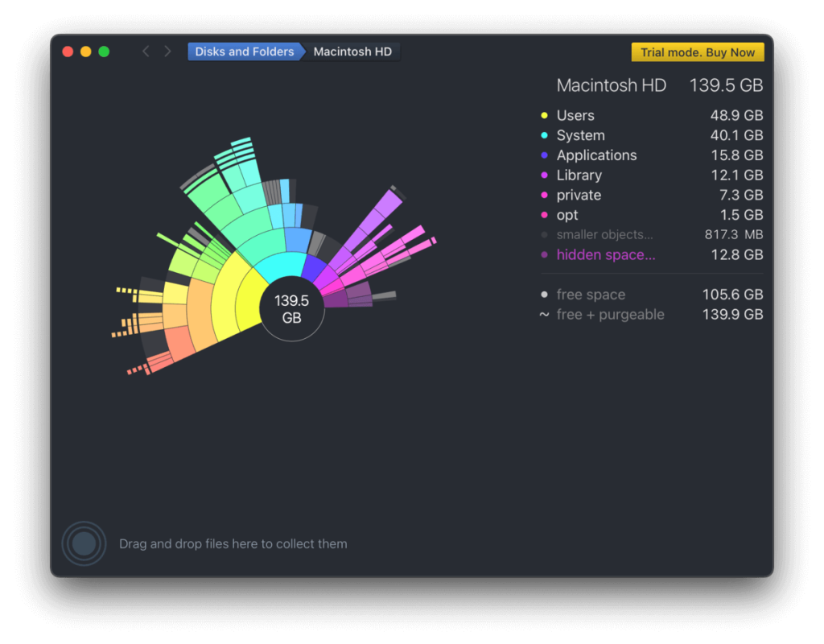Viewport: 824px width, 644px height.
Task: Select the Disks and Folders breadcrumb tab
Action: (x=244, y=51)
